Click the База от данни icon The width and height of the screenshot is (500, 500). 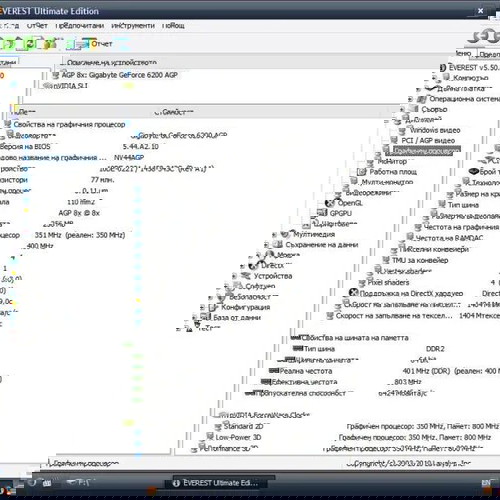tap(205, 317)
